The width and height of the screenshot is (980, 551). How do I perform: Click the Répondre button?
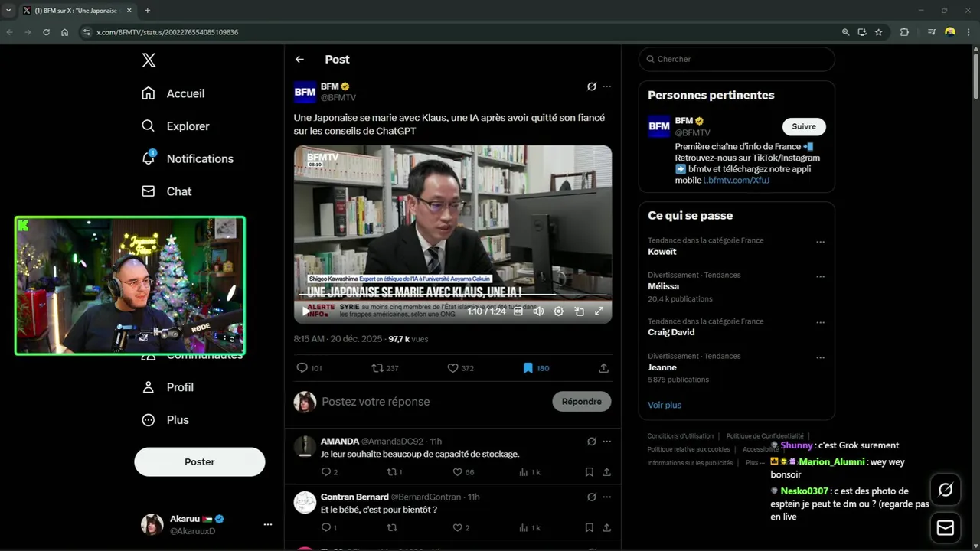point(582,402)
